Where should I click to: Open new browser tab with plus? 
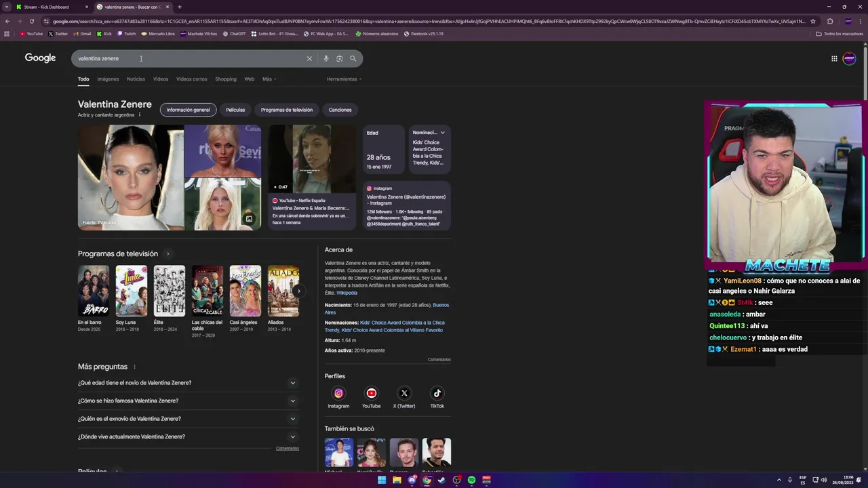(179, 7)
